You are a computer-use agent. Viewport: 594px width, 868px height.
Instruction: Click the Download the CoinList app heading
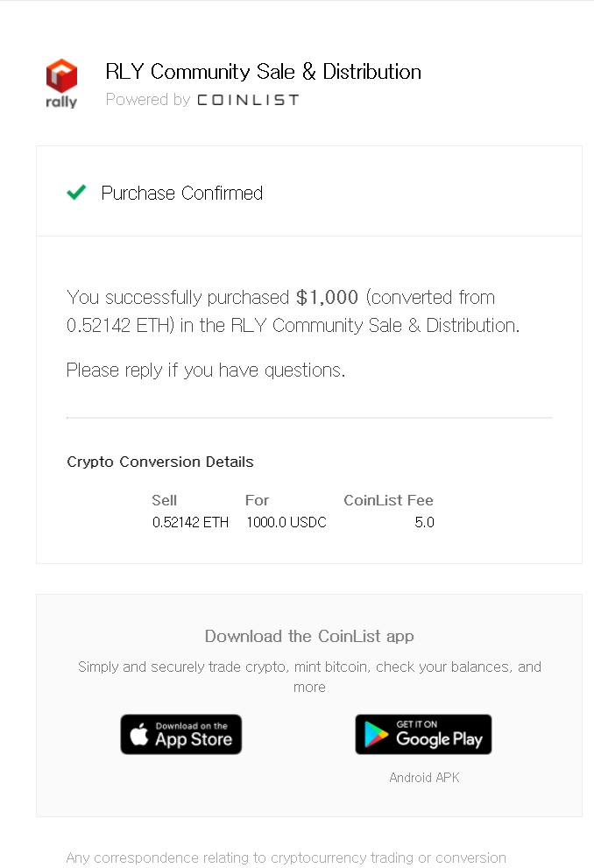click(309, 636)
